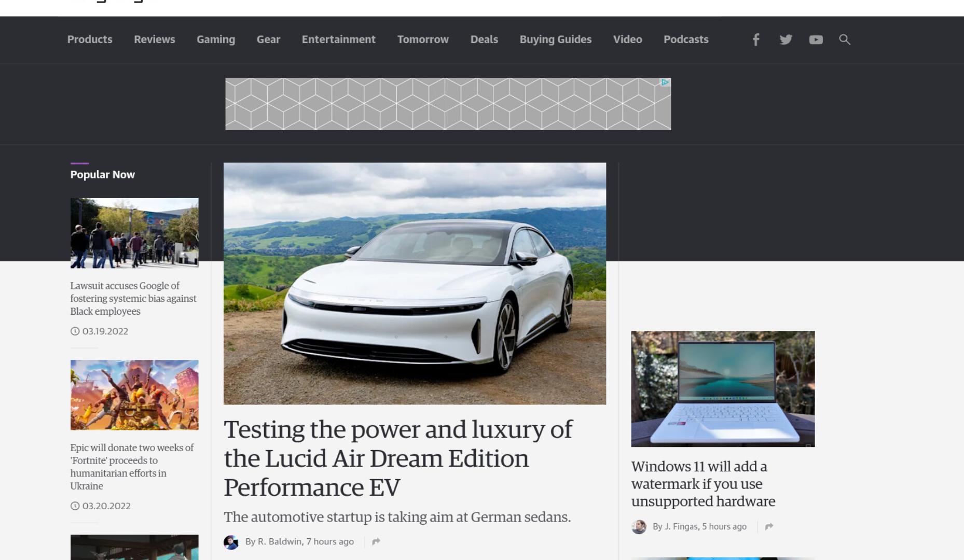
Task: Open the Reviews section
Action: 155,39
